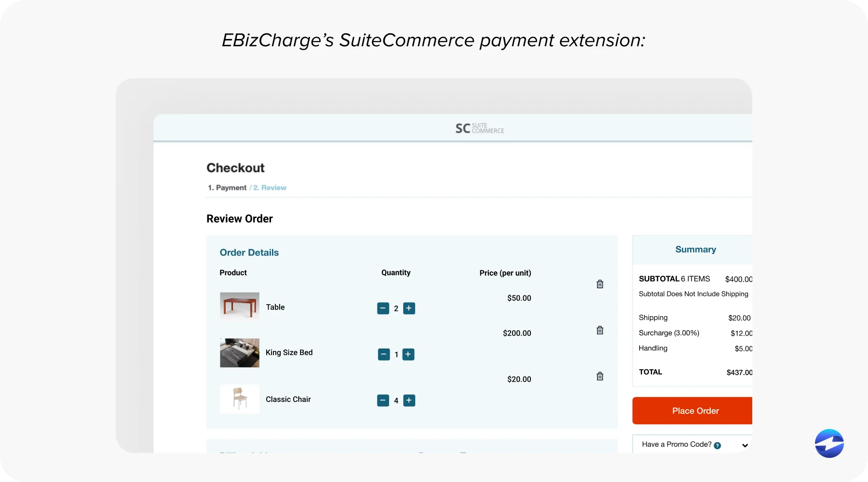
Task: Click the Review Order heading
Action: coord(240,219)
